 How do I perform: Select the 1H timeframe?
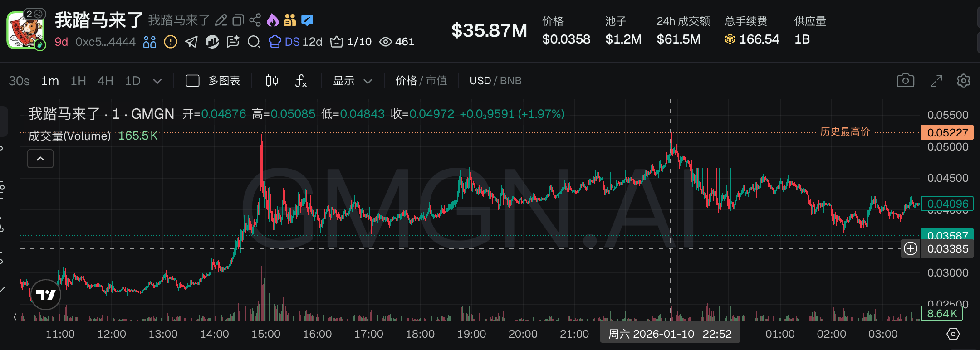[78, 81]
